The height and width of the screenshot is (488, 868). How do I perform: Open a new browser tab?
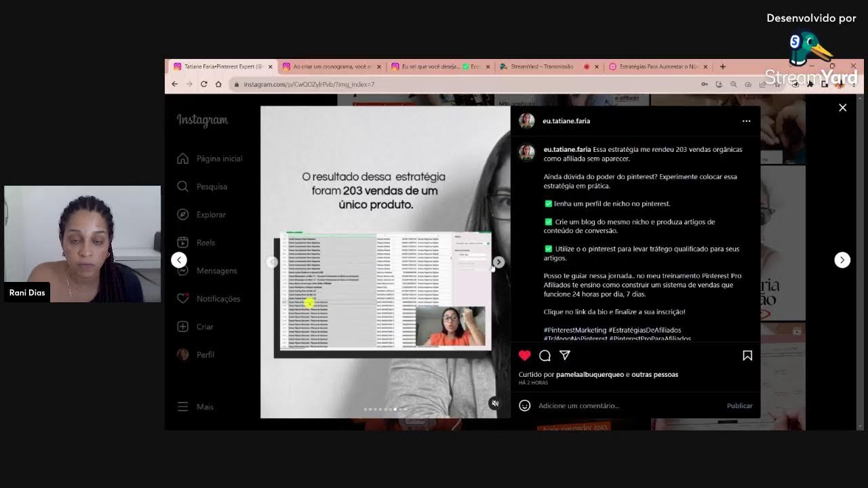(x=722, y=66)
